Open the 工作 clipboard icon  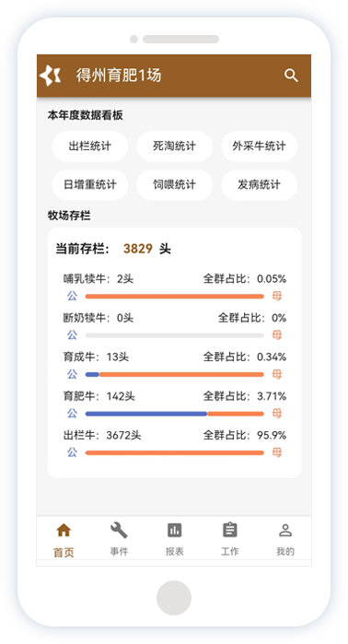tap(230, 530)
